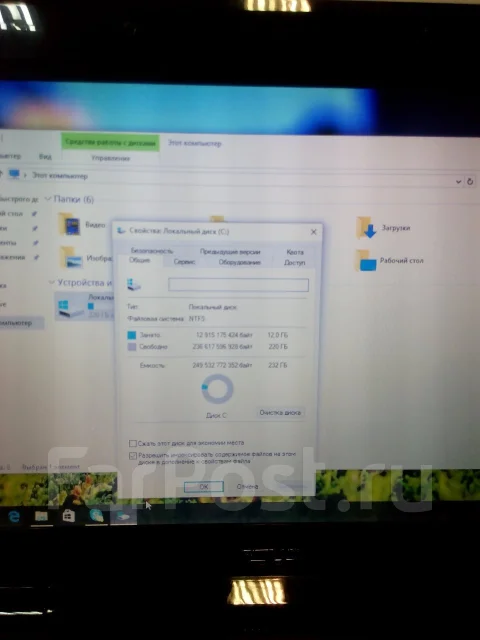Close the disk properties dialog

313,232
